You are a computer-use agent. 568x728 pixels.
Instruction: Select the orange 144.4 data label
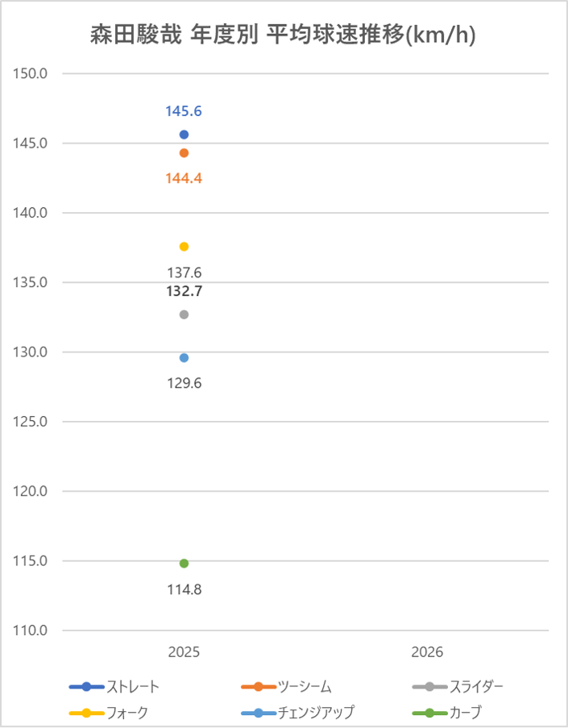(184, 178)
